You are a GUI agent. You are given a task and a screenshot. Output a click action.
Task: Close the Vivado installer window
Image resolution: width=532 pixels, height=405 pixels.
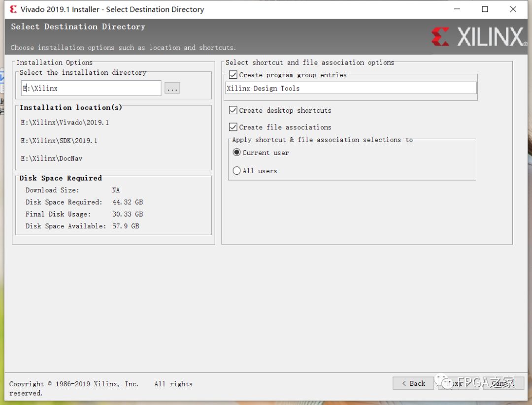click(x=513, y=9)
